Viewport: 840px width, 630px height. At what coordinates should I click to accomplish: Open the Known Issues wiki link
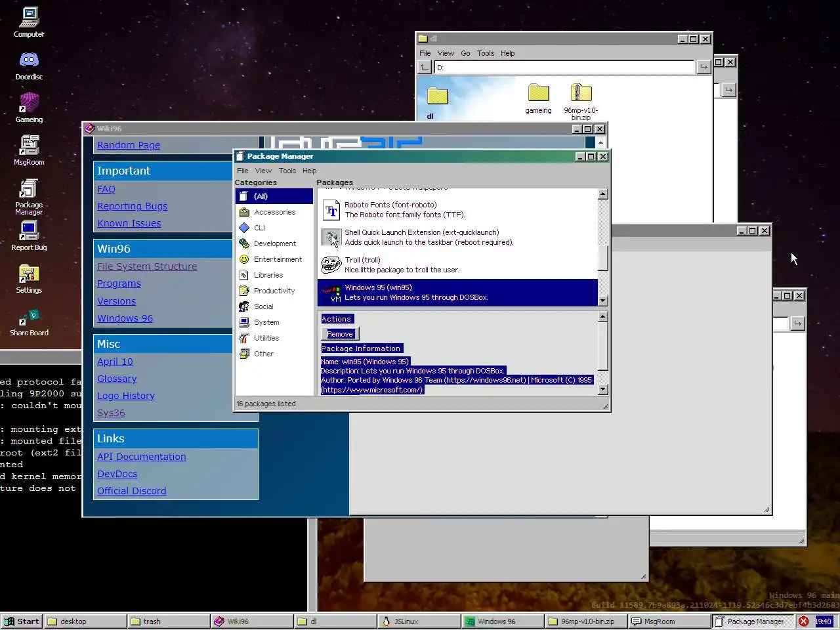129,223
